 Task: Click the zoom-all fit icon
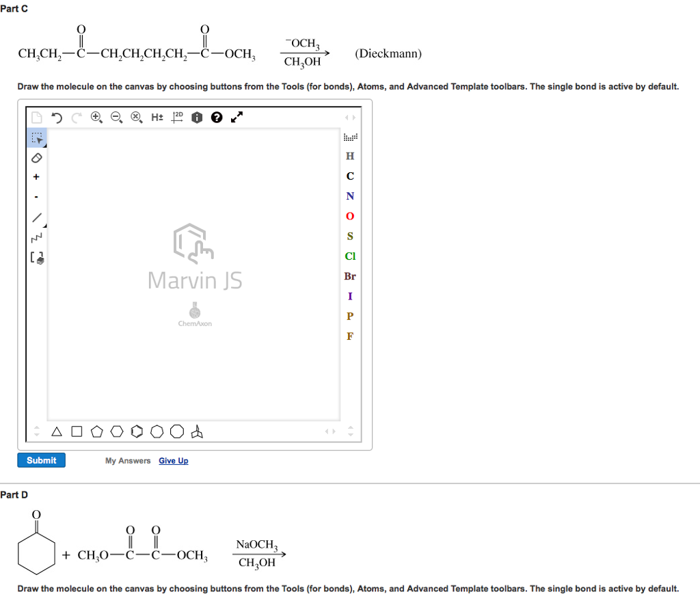pos(137,118)
